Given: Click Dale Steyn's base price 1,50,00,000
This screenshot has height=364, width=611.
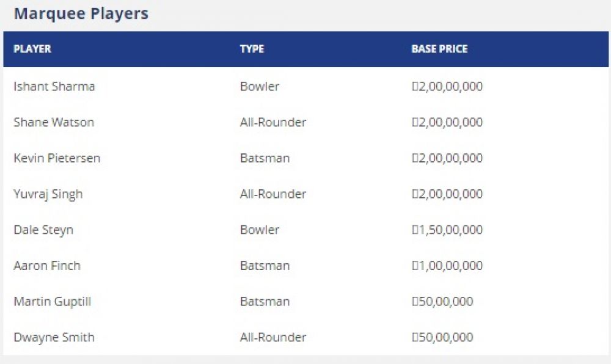Looking at the screenshot, I should 447,230.
